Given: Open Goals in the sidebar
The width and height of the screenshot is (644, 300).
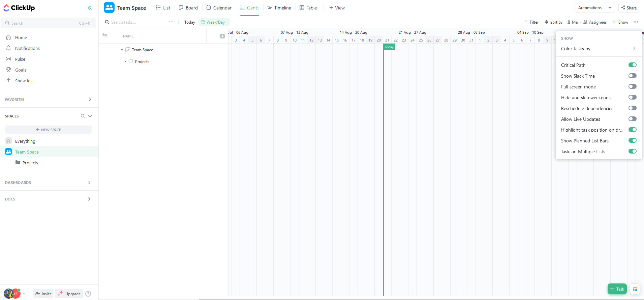Looking at the screenshot, I should 21,70.
